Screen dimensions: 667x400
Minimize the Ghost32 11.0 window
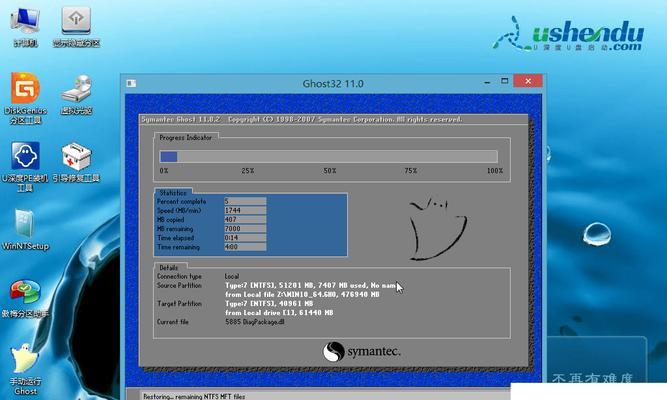pos(487,82)
